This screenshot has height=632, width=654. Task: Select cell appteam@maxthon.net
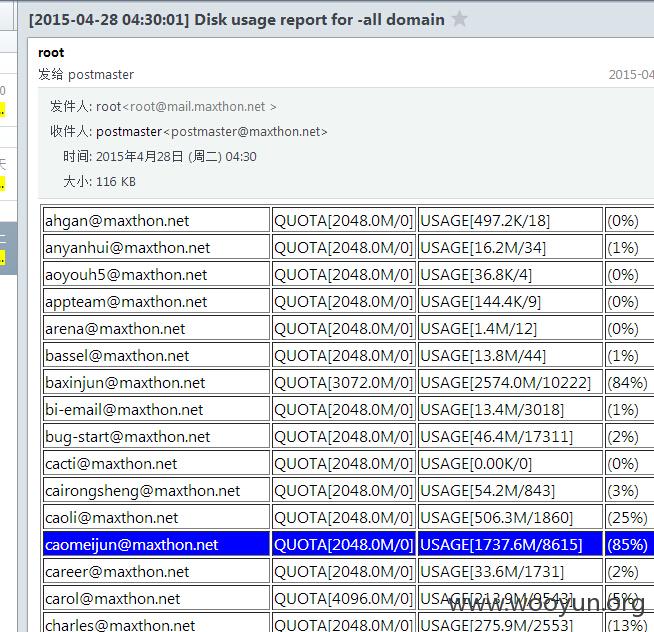[156, 302]
